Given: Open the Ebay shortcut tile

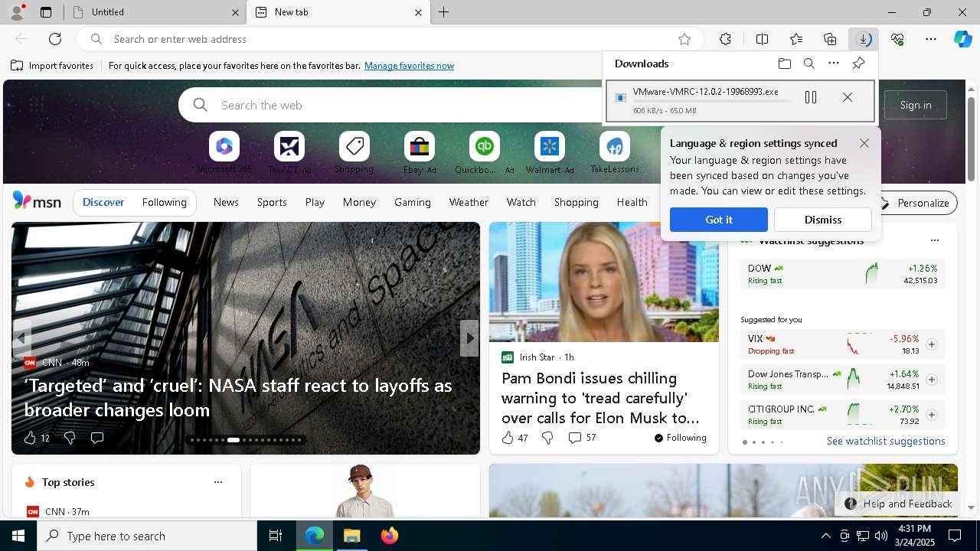Looking at the screenshot, I should (x=419, y=152).
